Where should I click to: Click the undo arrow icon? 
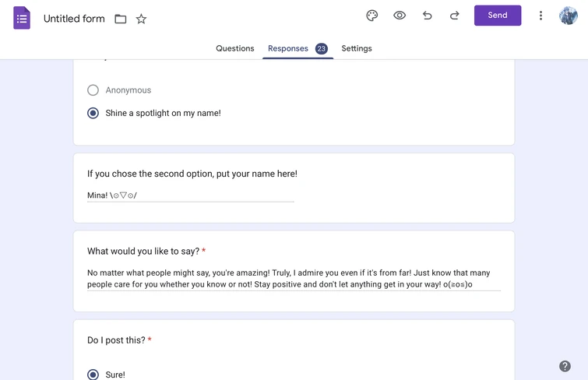tap(427, 16)
